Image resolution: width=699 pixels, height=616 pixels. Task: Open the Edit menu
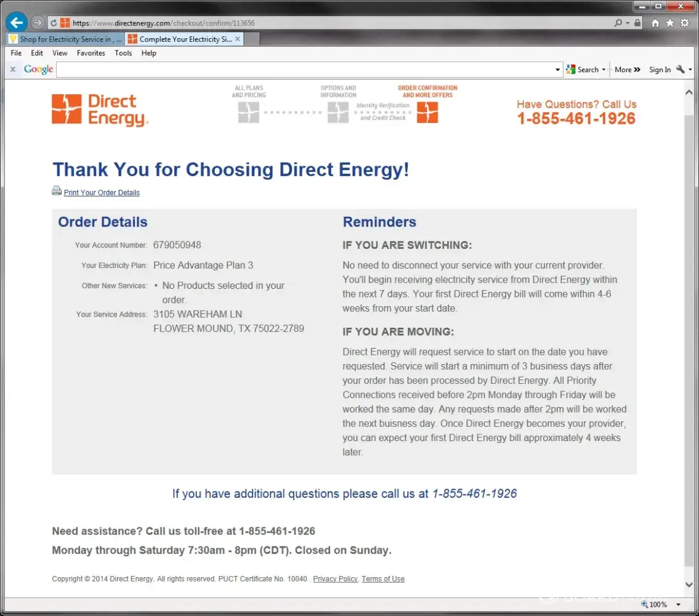pyautogui.click(x=36, y=52)
